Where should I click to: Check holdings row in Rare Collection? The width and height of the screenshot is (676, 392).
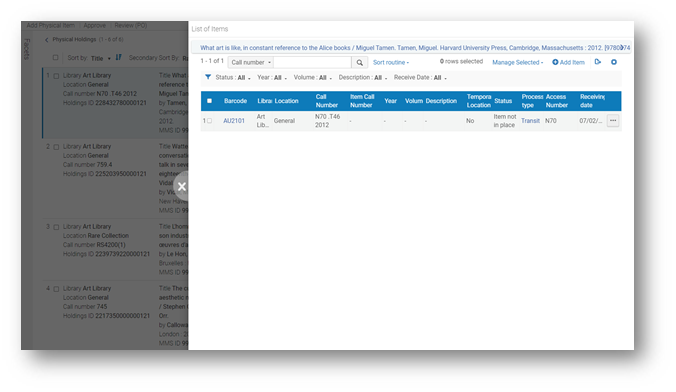point(56,227)
